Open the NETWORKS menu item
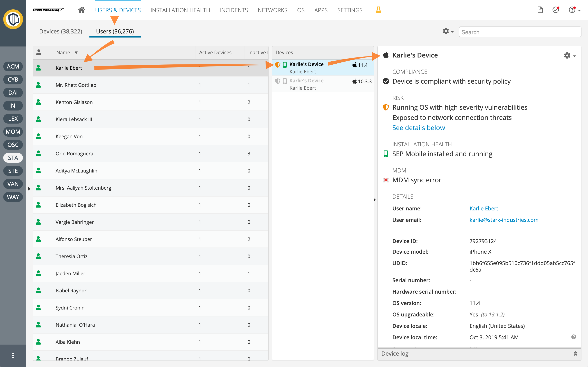Screen dimensions: 588x367 (272, 10)
